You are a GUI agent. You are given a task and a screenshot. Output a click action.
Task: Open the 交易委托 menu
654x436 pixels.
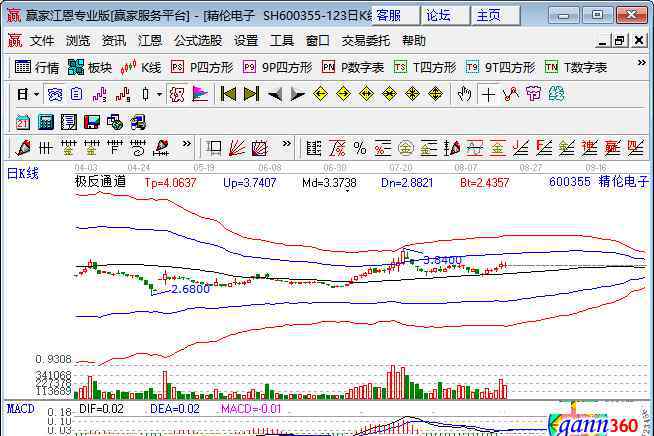pyautogui.click(x=366, y=40)
